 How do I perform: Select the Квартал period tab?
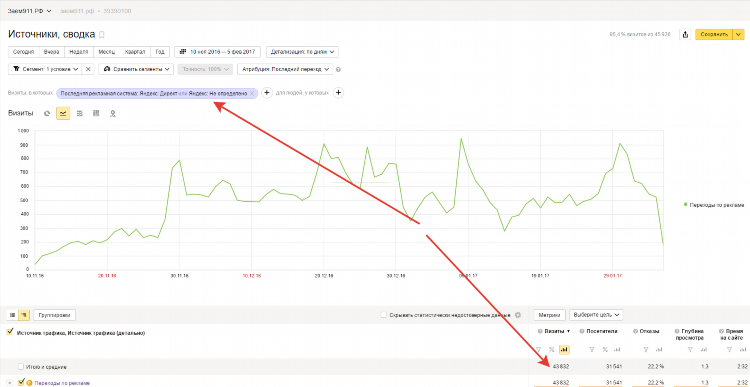135,52
